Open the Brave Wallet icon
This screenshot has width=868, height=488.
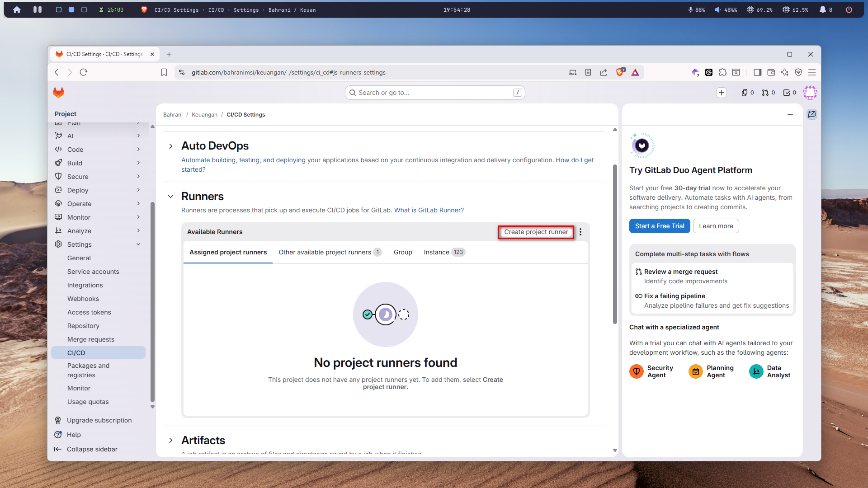(771, 72)
